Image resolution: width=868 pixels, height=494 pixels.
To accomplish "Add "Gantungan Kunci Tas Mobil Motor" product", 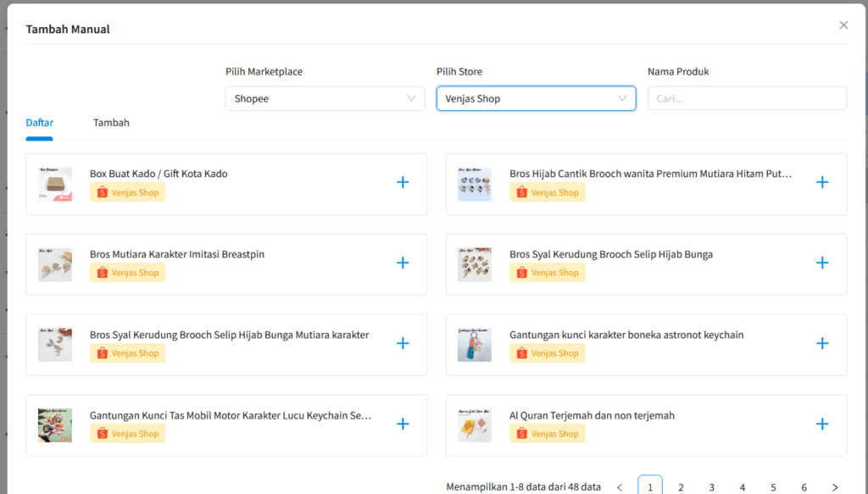I will 403,424.
